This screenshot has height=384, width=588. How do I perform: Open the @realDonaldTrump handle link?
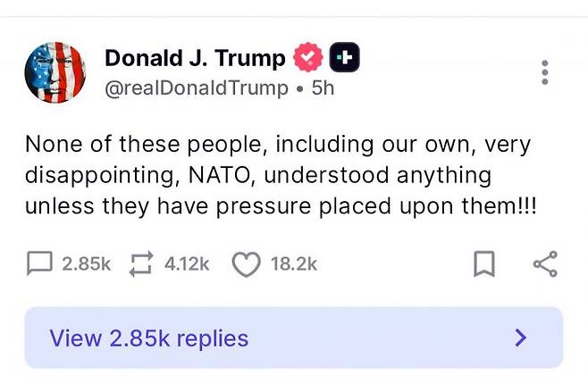(x=197, y=88)
